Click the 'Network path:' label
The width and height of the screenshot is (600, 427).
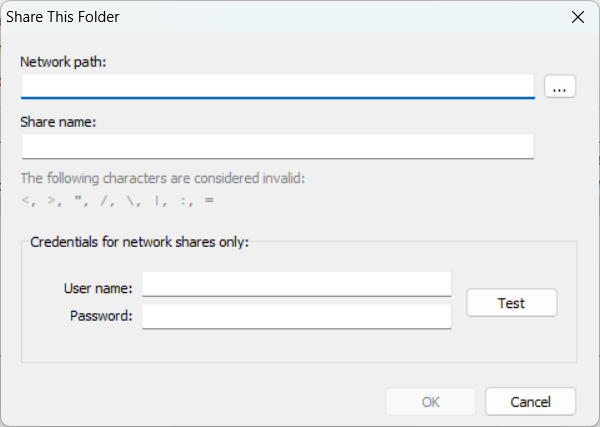click(63, 62)
